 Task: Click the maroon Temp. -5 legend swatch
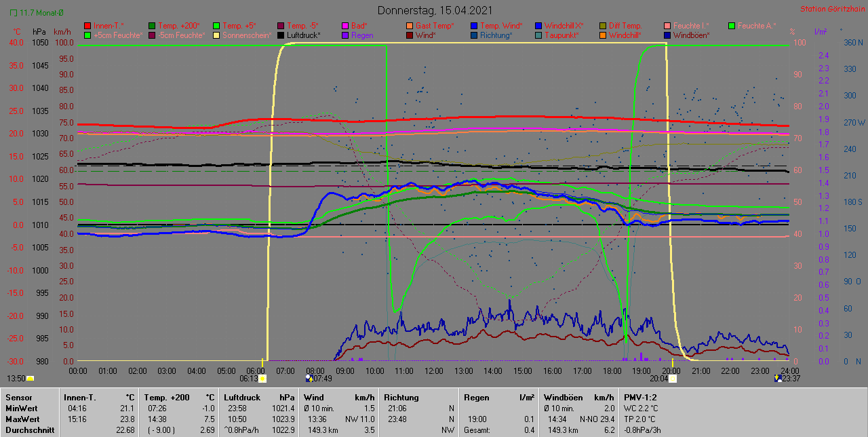click(281, 26)
